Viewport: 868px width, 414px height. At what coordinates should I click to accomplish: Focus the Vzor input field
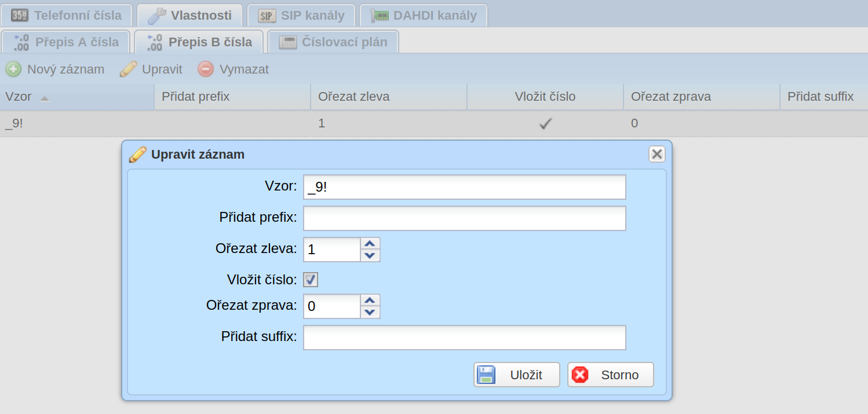coord(465,187)
